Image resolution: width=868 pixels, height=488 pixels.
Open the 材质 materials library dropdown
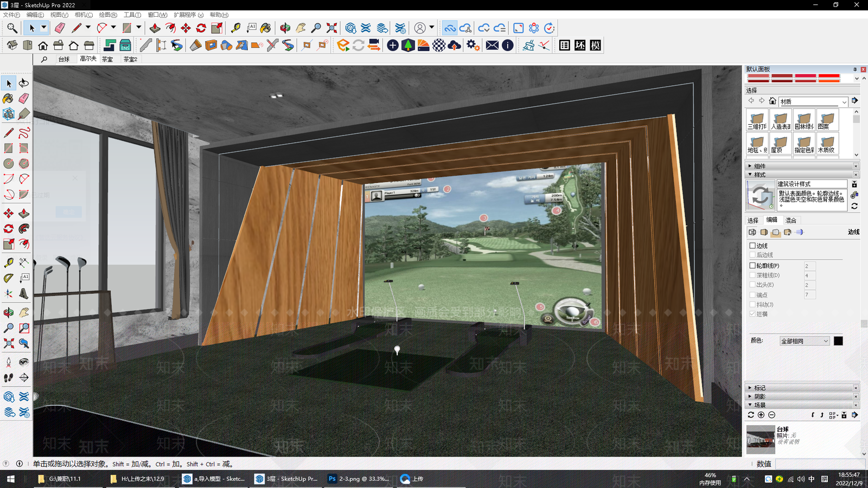(813, 101)
